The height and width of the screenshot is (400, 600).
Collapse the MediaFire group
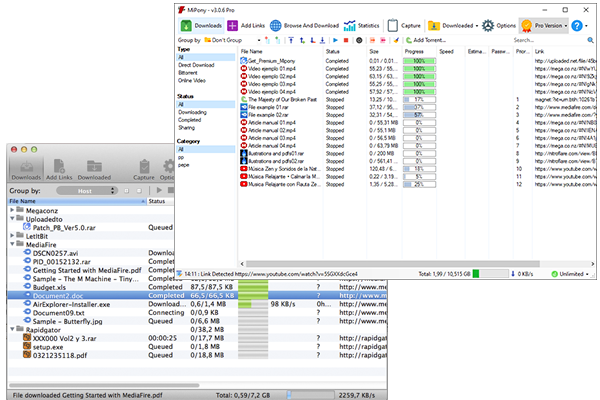(x=12, y=244)
